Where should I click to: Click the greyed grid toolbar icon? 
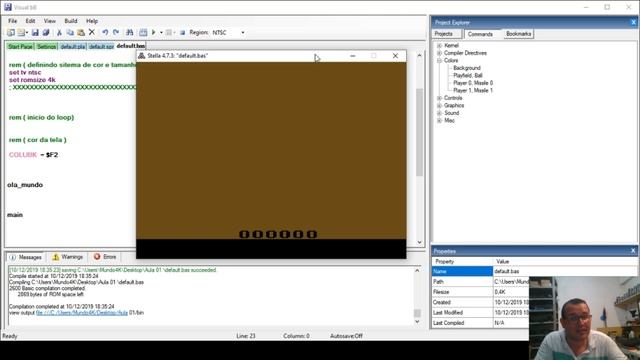click(x=169, y=32)
